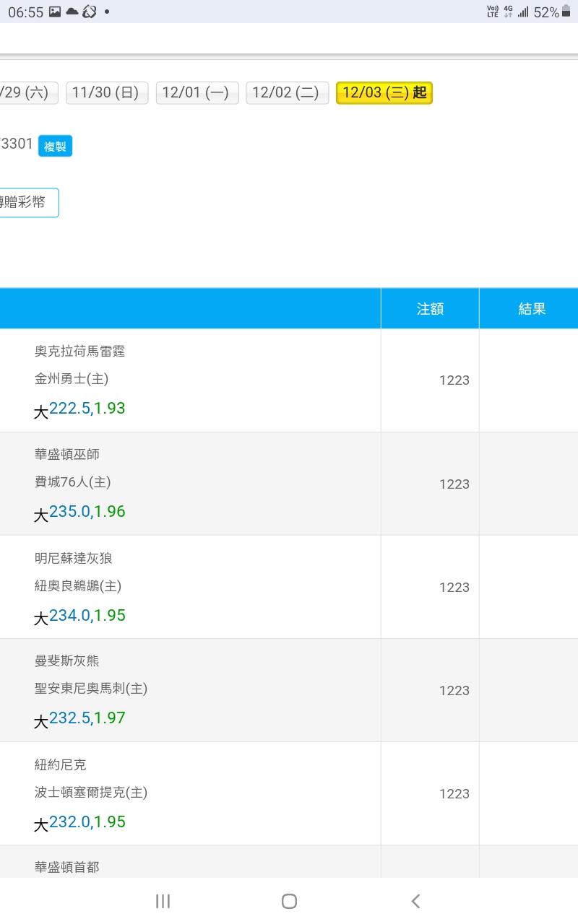This screenshot has width=578, height=924.
Task: Tap the signal strength indicator
Action: (522, 12)
